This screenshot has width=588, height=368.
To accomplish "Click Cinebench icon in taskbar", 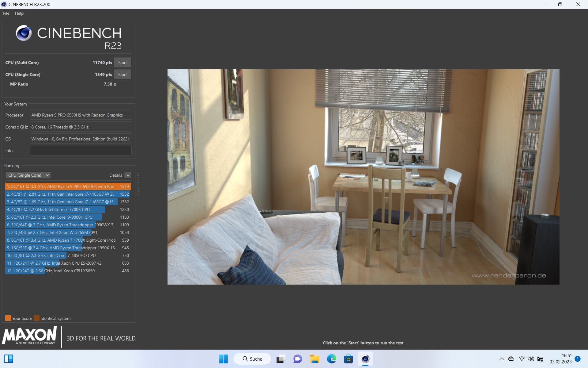I will pos(365,359).
